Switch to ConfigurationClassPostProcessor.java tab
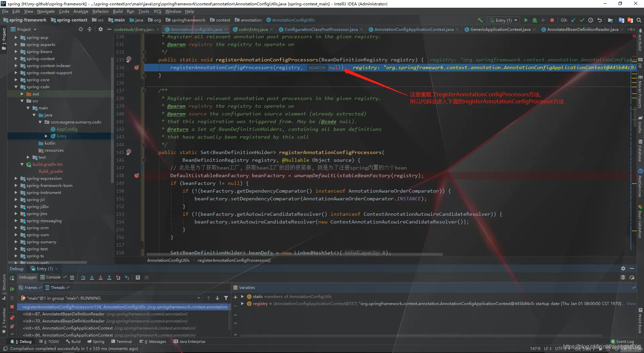 click(321, 30)
